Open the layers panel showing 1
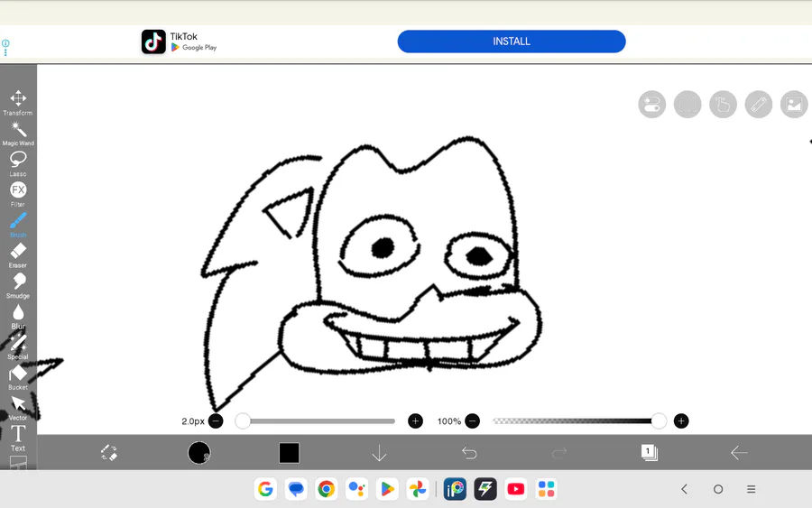The height and width of the screenshot is (508, 812). [649, 453]
